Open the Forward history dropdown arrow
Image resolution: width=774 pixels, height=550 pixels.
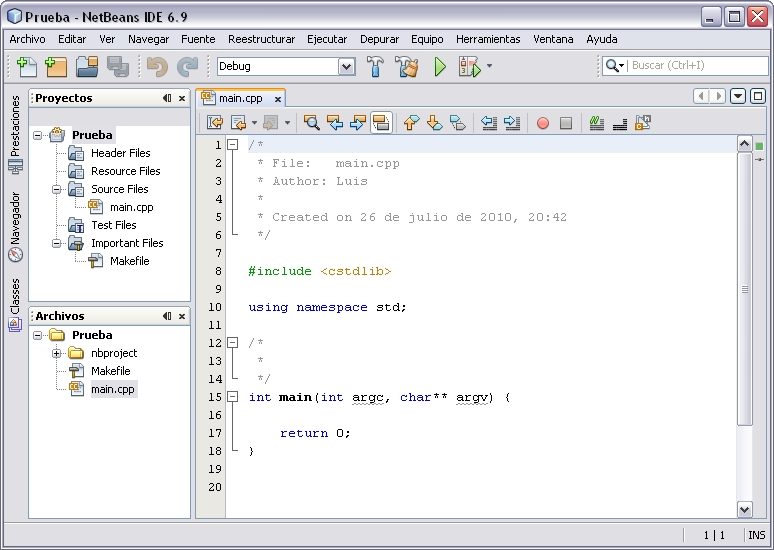click(x=287, y=122)
